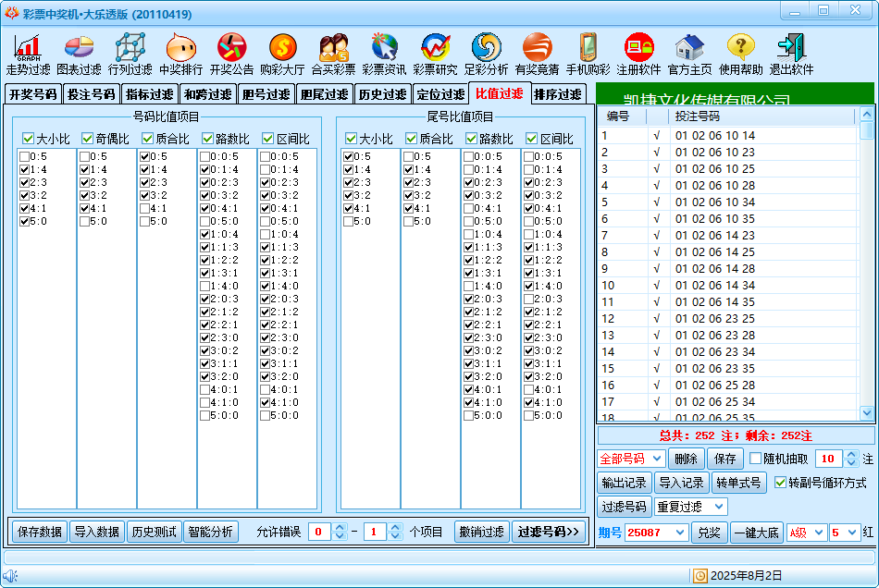879x588 pixels.
Task: Click the 官方主页 home page icon
Action: [689, 54]
